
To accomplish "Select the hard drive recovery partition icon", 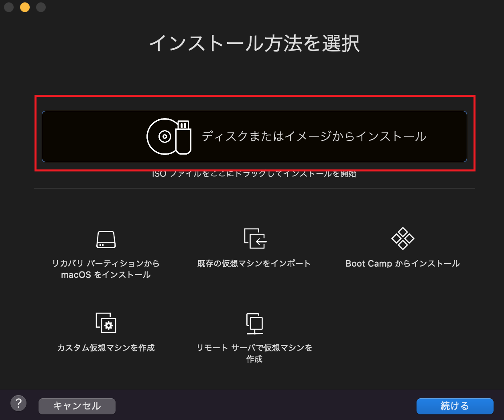I will pyautogui.click(x=106, y=239).
